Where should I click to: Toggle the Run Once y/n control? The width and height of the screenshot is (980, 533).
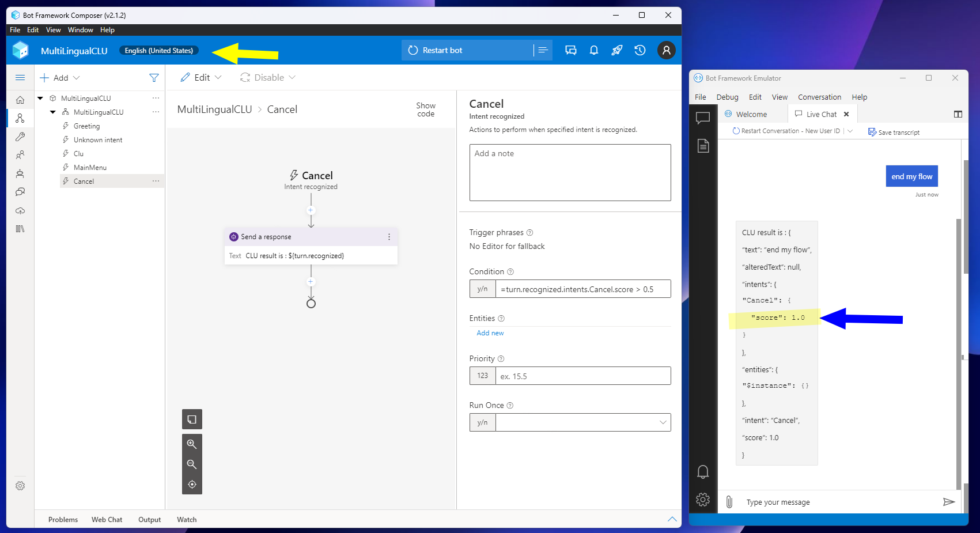482,422
